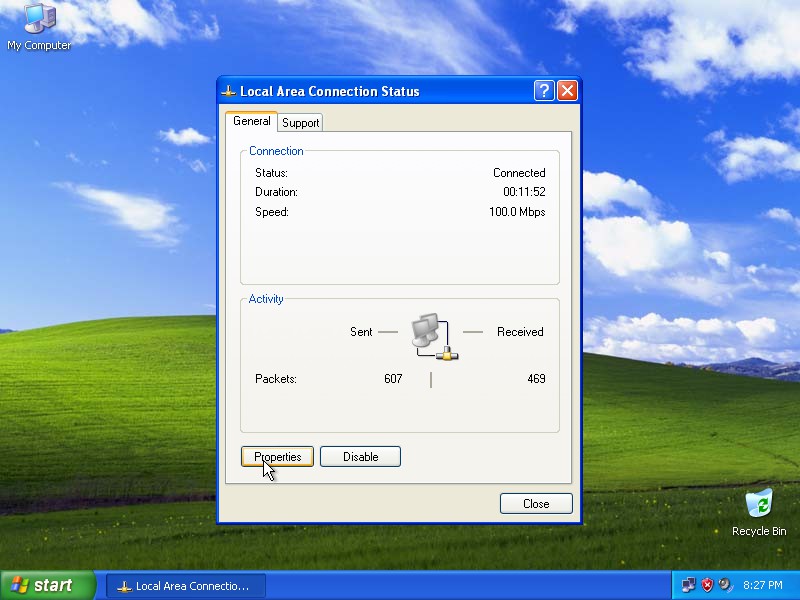Click the Received label
Screen dimensions: 800x600
pos(520,332)
